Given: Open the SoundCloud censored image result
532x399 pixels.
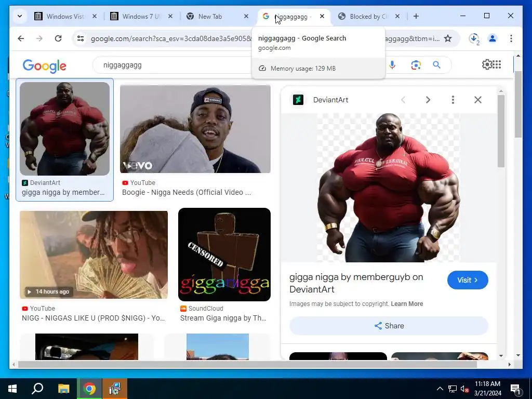Looking at the screenshot, I should tap(224, 255).
